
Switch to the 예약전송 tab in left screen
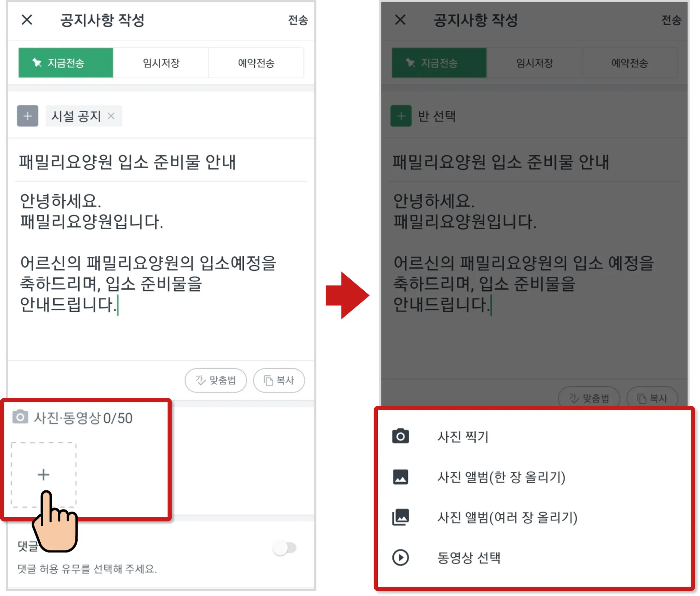[x=256, y=63]
